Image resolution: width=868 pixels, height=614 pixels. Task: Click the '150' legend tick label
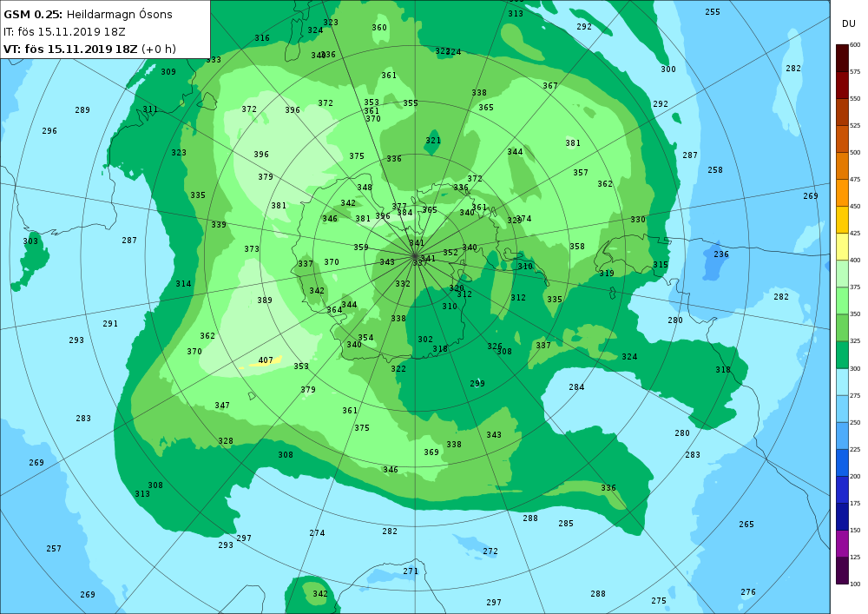click(x=855, y=531)
